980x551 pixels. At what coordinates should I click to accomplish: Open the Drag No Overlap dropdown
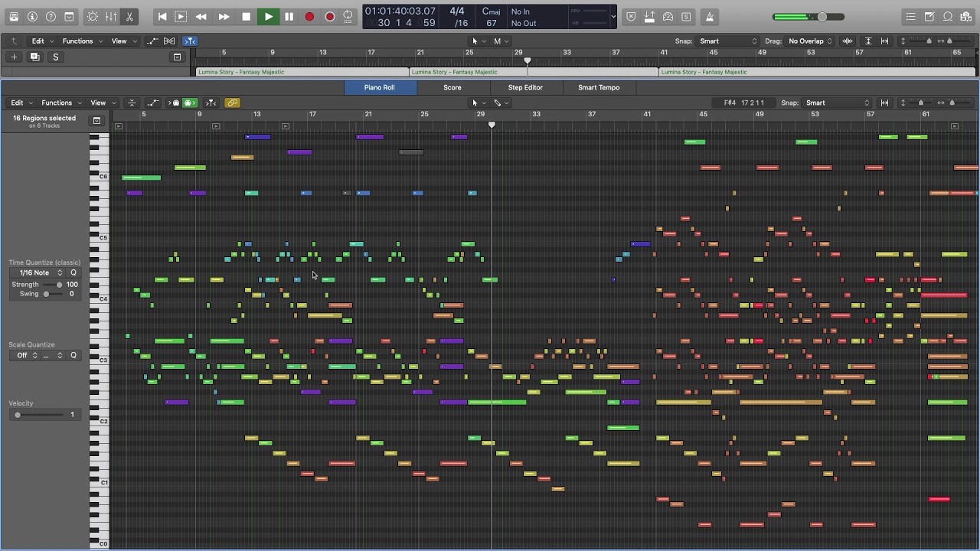pos(809,41)
